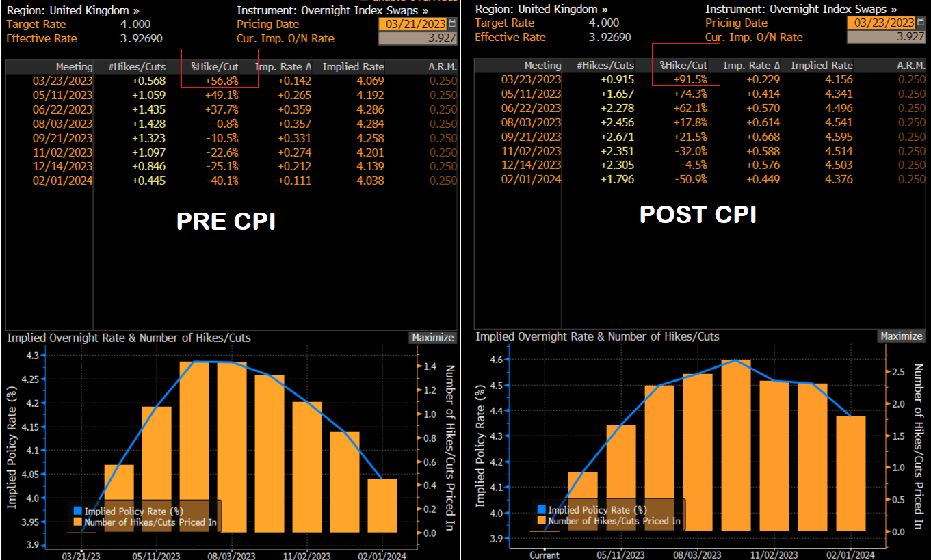931x560 pixels.
Task: Expand Region: United Kingdom selector in right panel
Action: 541,9
